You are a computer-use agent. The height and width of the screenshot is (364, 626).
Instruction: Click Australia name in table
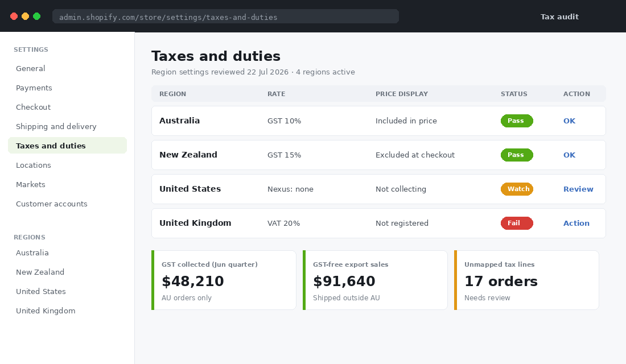[179, 121]
